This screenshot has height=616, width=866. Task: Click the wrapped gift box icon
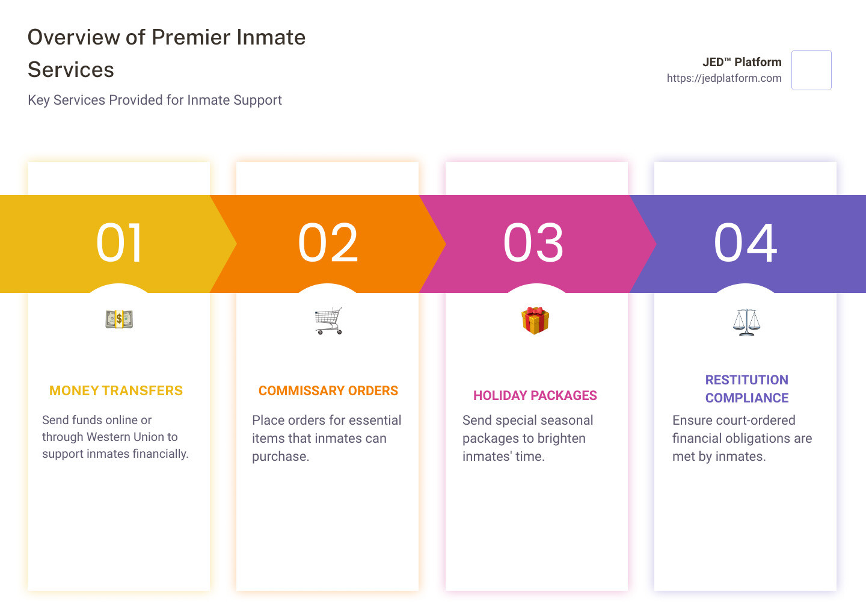pyautogui.click(x=535, y=320)
